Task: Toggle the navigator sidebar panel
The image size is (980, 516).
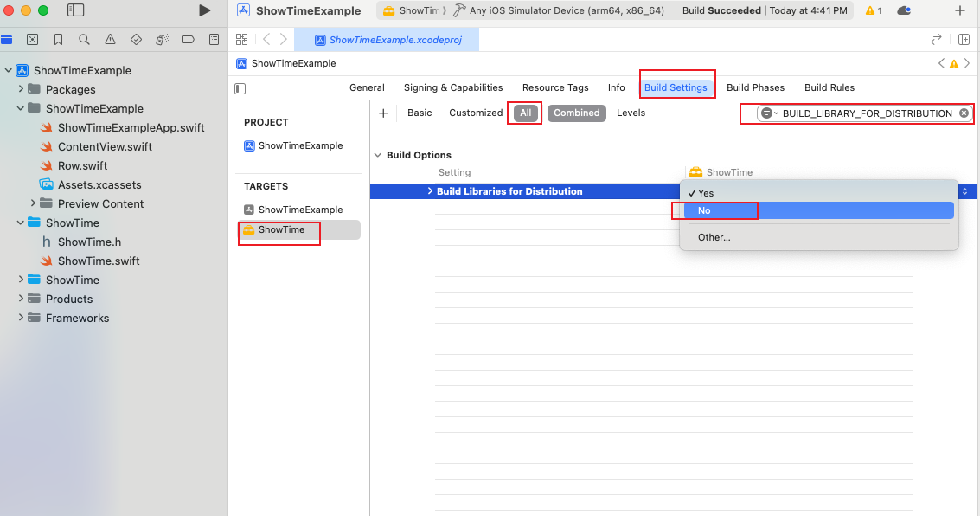Action: pos(75,10)
